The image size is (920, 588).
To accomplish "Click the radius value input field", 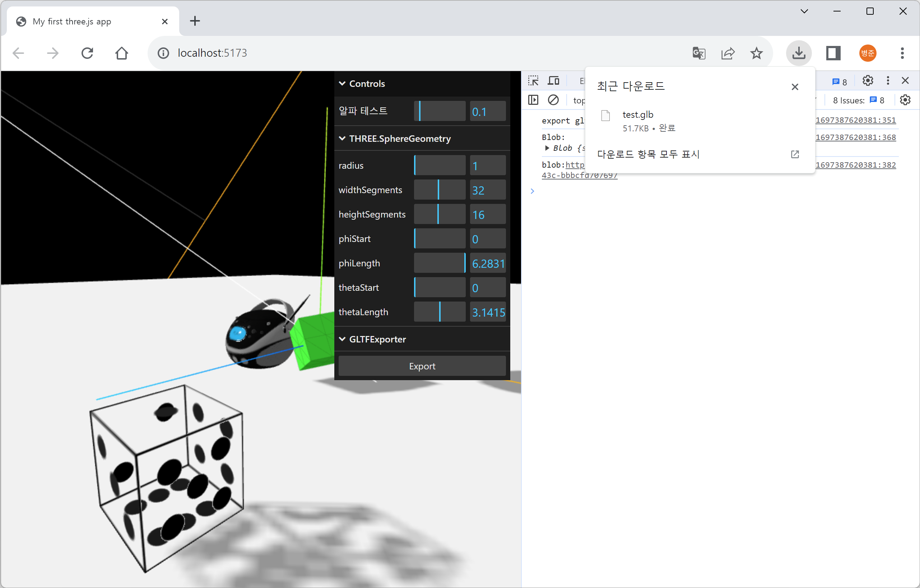I will (488, 166).
